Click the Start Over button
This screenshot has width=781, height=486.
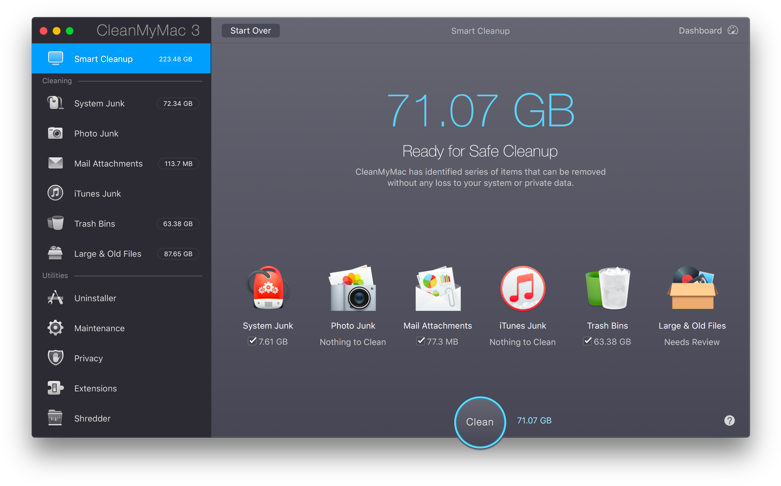click(x=251, y=30)
